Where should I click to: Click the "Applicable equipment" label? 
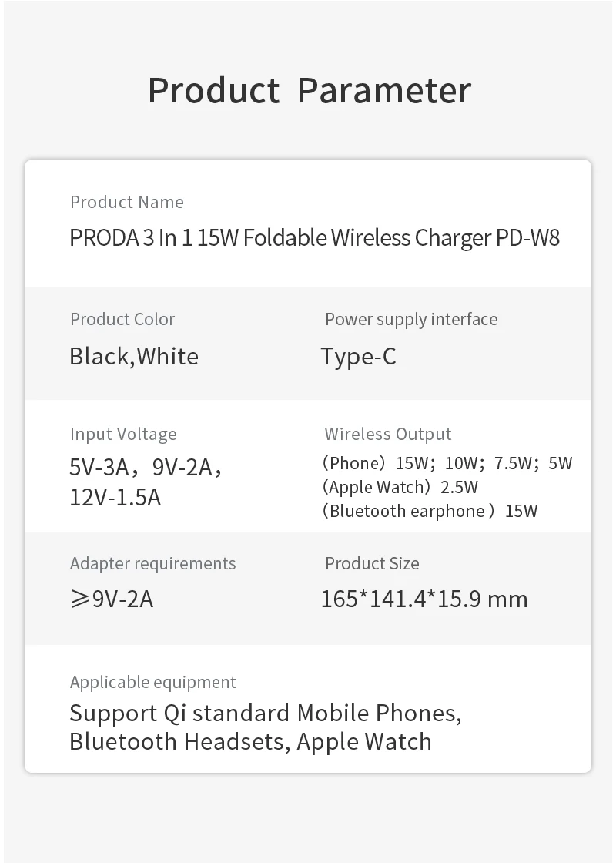point(153,682)
